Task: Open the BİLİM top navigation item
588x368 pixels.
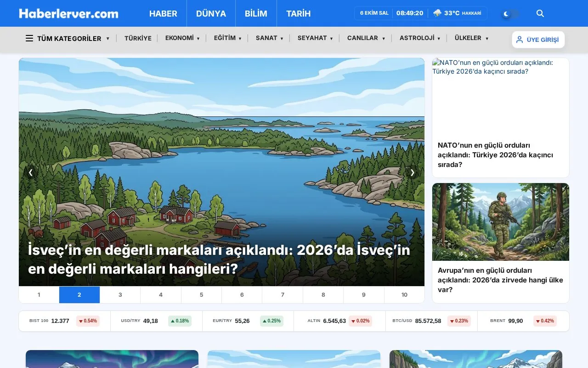Action: point(256,13)
